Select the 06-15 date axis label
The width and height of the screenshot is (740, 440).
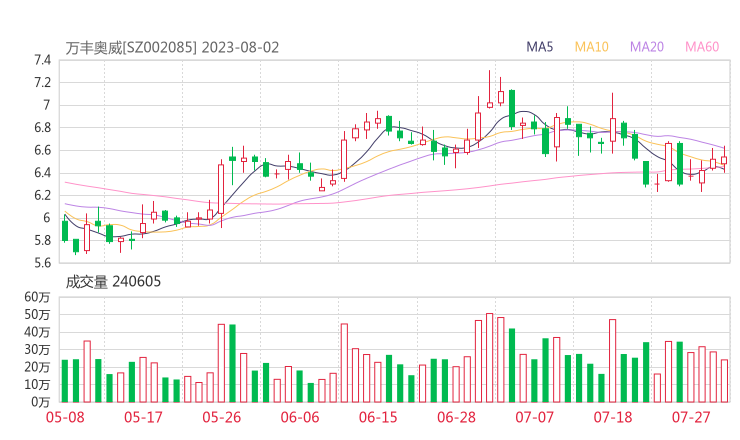[378, 417]
